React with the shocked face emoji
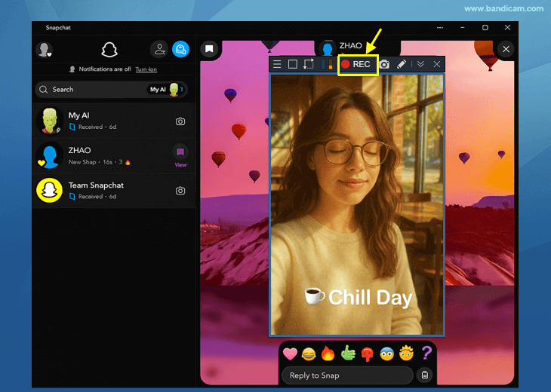This screenshot has height=392, width=551. [387, 354]
